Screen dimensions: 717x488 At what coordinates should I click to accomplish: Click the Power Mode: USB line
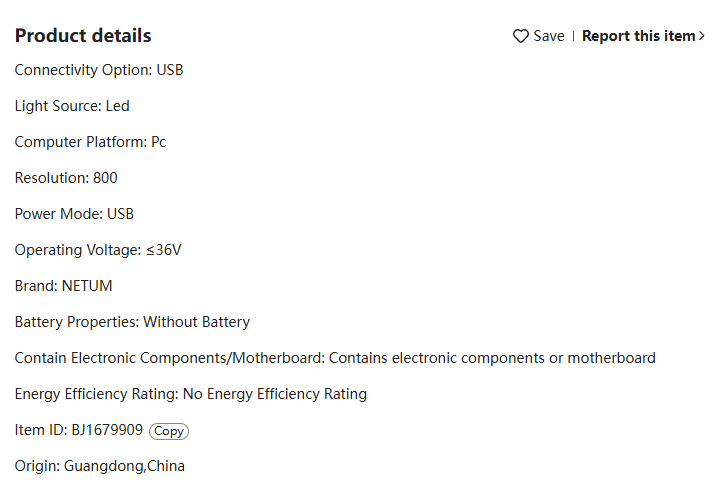(74, 214)
